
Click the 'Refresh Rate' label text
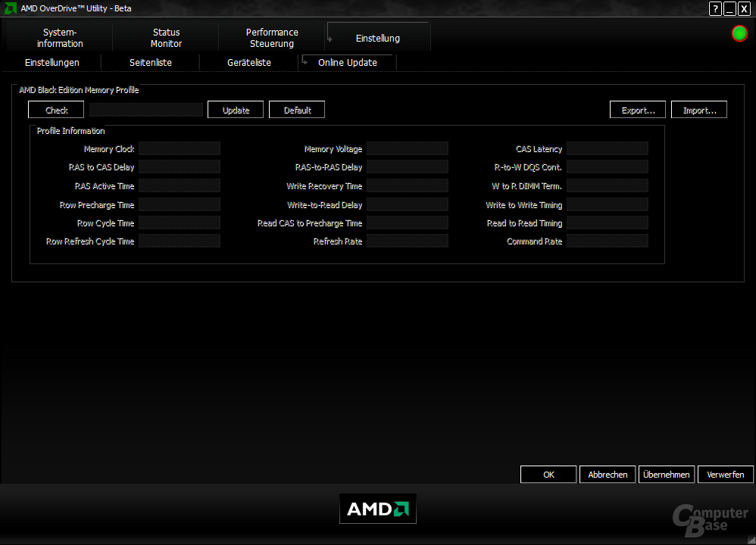(338, 241)
